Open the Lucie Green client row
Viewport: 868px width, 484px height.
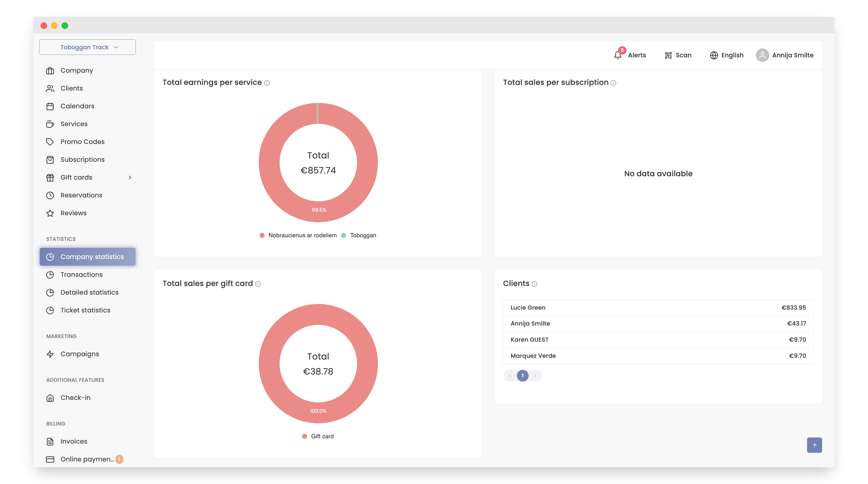[658, 307]
